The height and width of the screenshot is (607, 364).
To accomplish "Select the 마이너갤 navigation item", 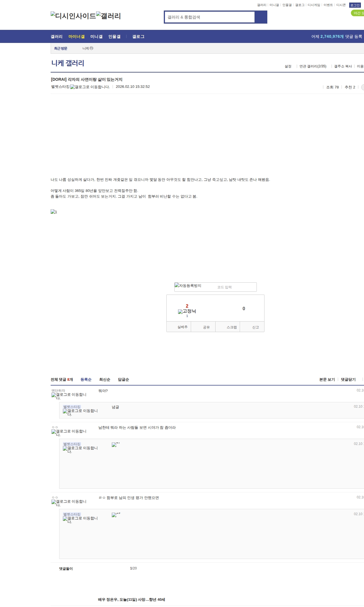I will click(x=76, y=37).
